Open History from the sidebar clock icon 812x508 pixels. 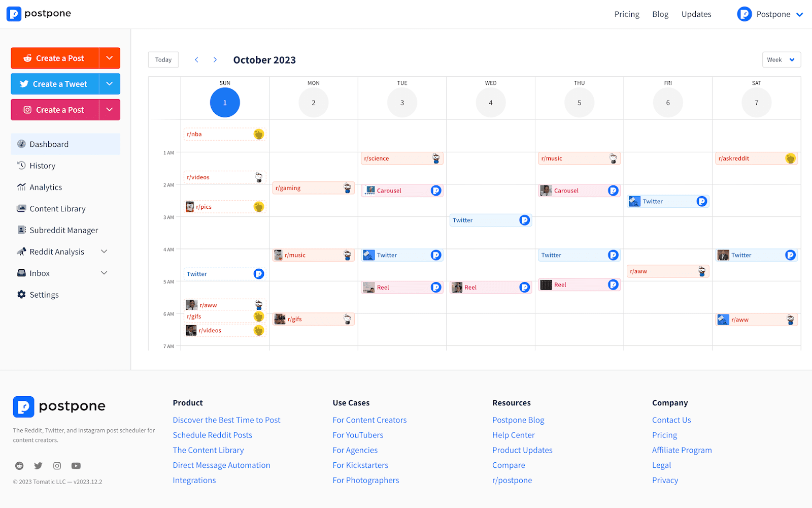pos(21,165)
